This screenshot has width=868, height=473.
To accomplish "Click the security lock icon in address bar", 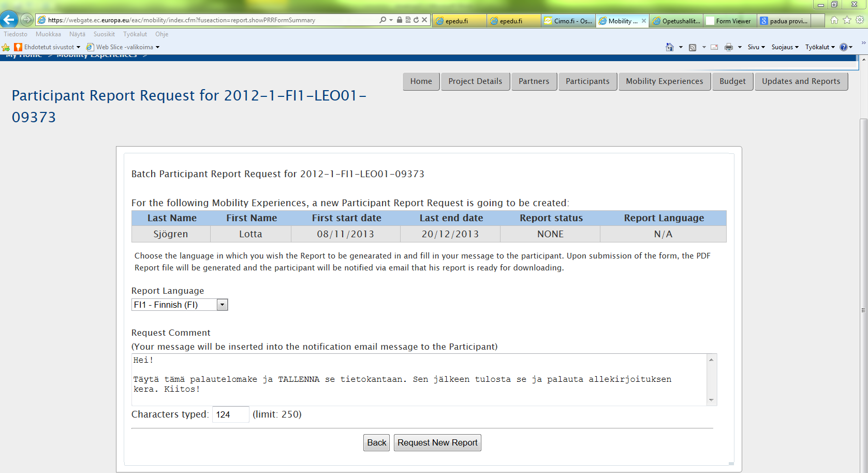I will tap(400, 20).
